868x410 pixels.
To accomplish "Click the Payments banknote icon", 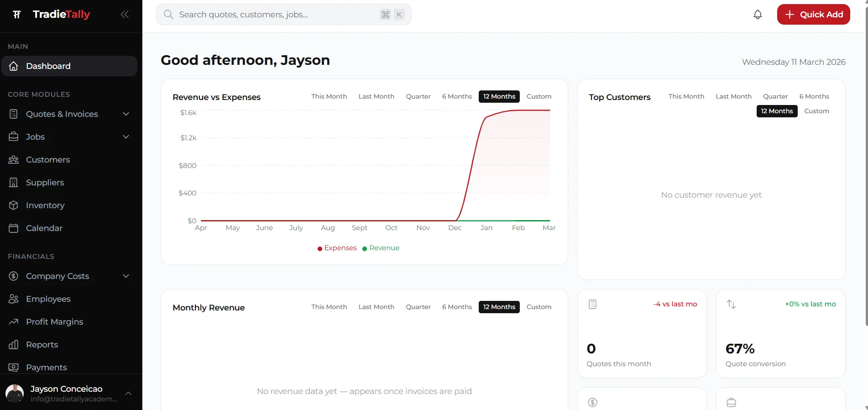I will coord(14,368).
